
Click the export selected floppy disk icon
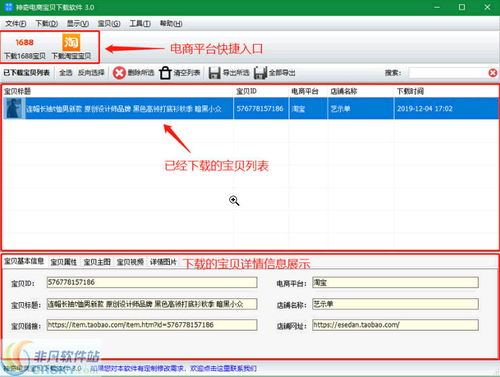click(214, 73)
